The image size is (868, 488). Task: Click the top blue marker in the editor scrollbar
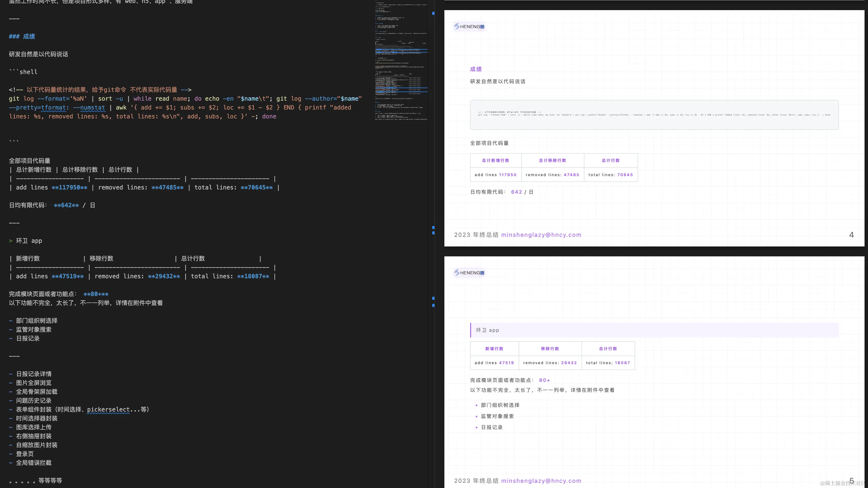click(x=433, y=13)
